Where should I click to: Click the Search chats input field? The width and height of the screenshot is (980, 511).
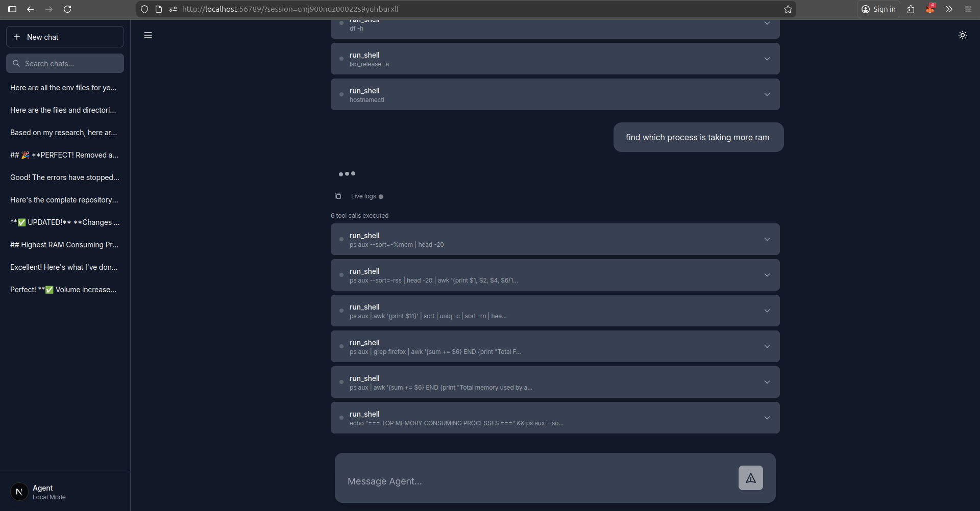coord(65,63)
